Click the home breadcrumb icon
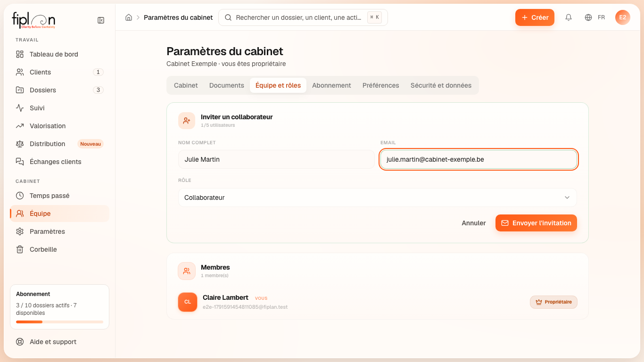 pos(129,17)
